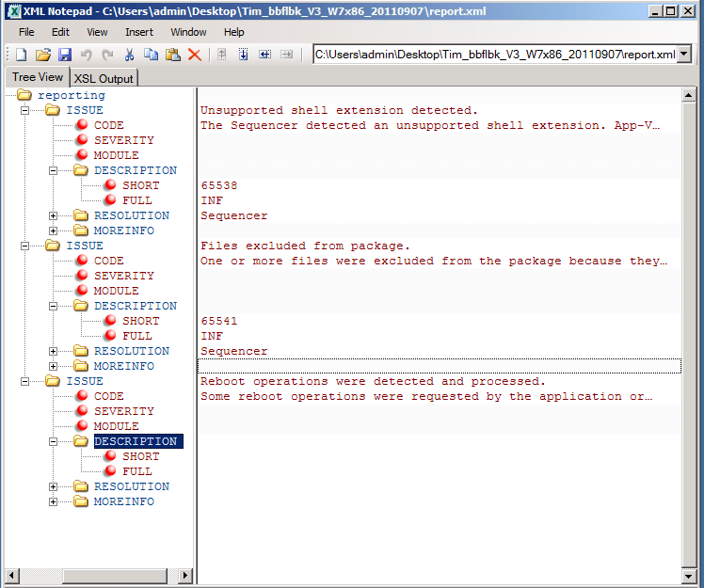The image size is (704, 588).
Task: Click the red X Delete icon
Action: click(x=195, y=55)
